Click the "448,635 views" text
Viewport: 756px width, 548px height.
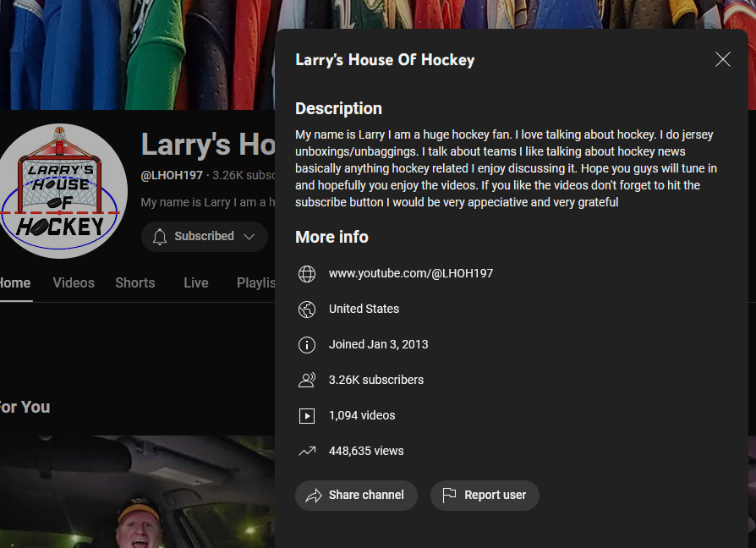point(366,451)
